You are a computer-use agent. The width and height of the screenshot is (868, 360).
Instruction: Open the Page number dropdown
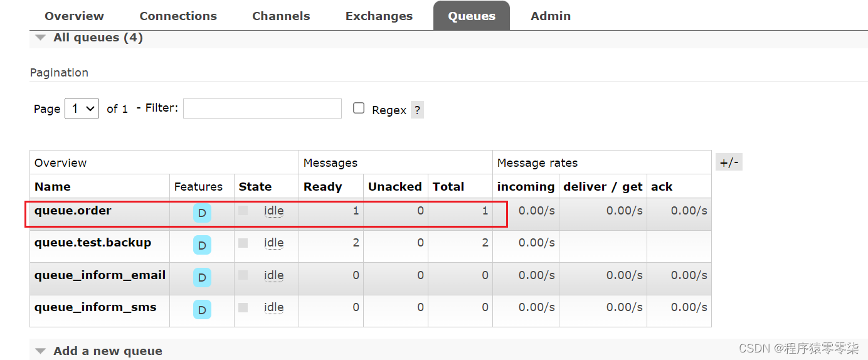tap(82, 109)
